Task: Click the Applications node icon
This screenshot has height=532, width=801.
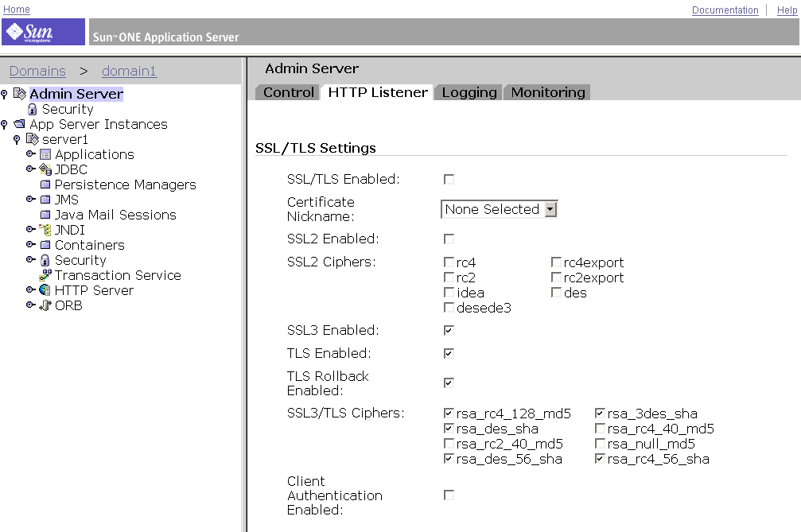Action: point(45,154)
